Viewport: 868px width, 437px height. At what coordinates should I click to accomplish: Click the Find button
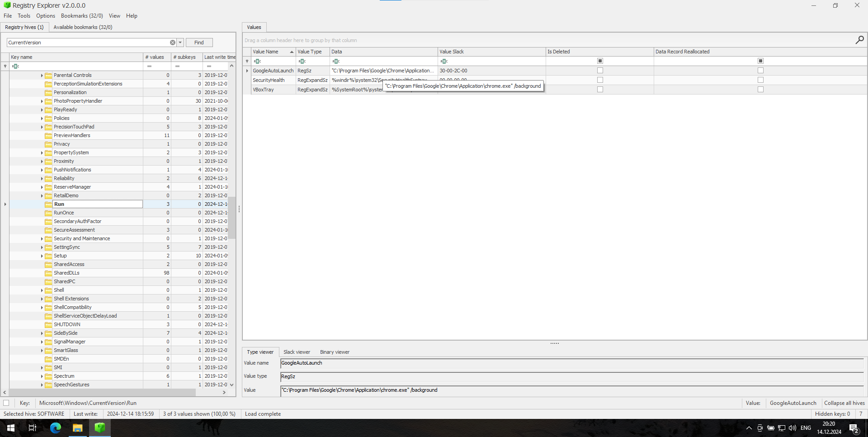(199, 43)
